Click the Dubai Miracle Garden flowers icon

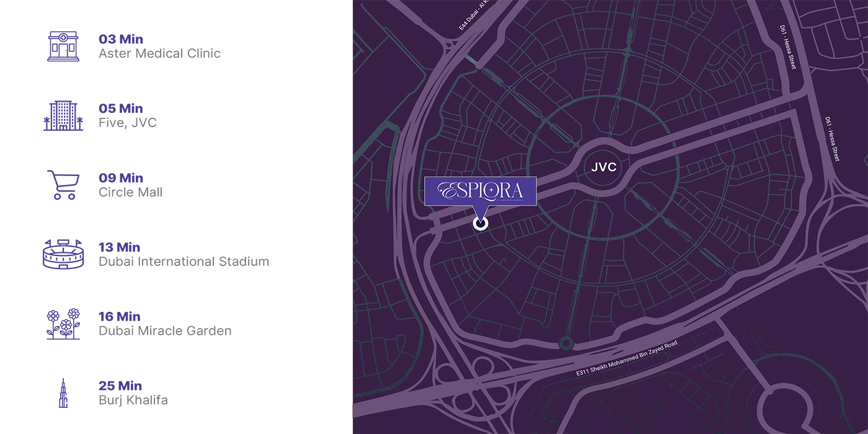tap(63, 324)
